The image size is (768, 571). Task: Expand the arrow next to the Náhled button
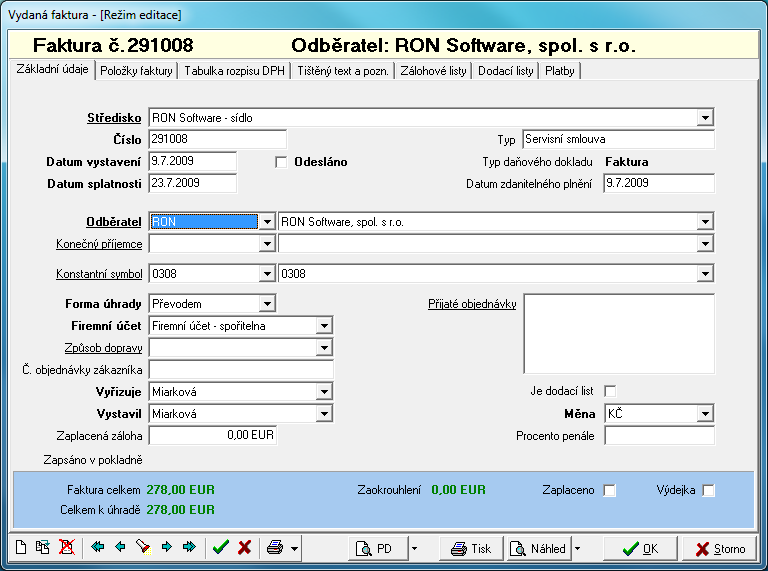pos(577,548)
